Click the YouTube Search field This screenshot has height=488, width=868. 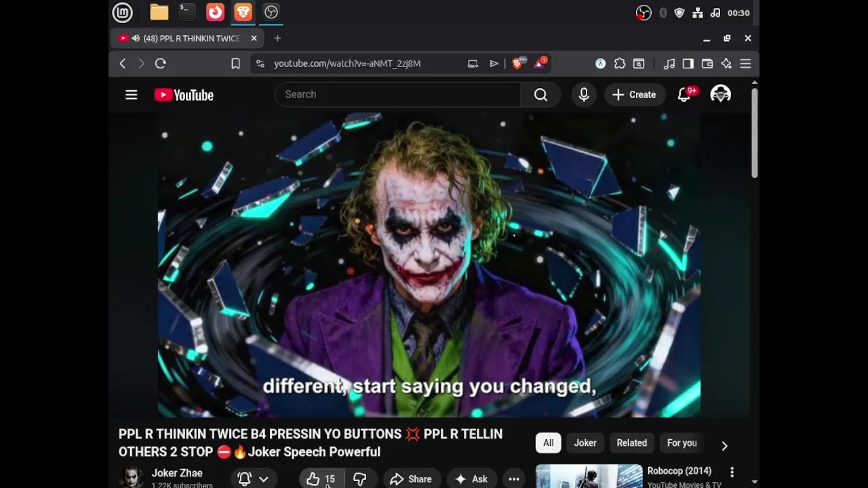click(397, 95)
